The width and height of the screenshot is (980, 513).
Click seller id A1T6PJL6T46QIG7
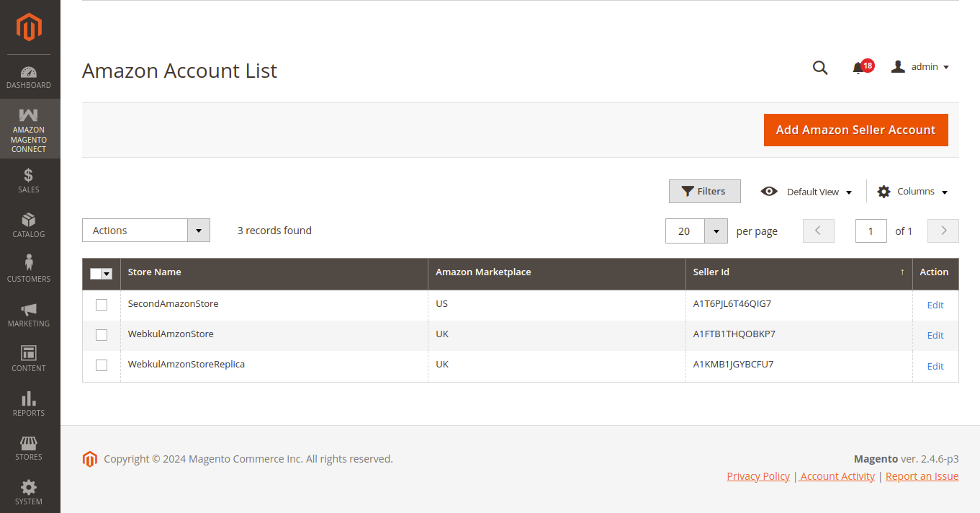coord(732,304)
